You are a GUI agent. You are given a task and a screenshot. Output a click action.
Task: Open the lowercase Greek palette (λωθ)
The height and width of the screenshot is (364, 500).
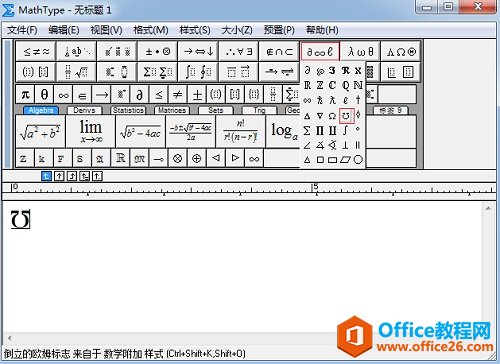pyautogui.click(x=360, y=51)
